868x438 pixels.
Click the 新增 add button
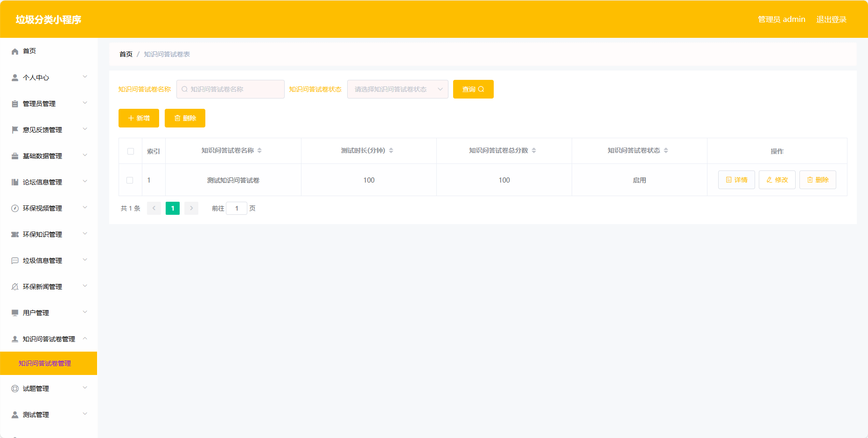coord(139,118)
